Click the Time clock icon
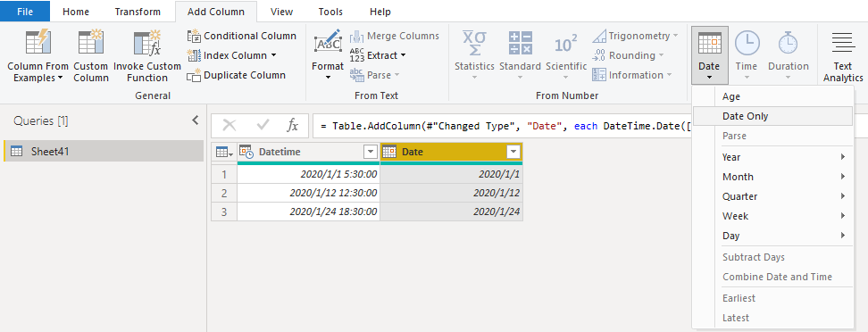 (747, 43)
